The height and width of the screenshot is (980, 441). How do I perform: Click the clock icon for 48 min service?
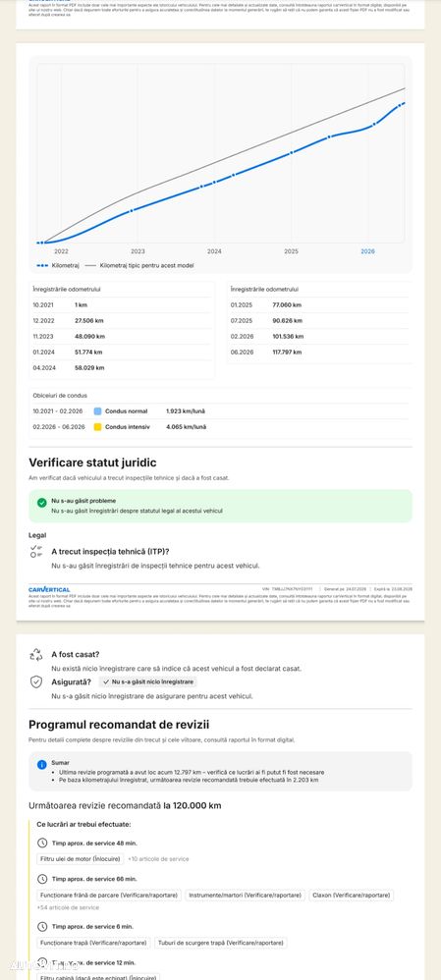tap(42, 844)
